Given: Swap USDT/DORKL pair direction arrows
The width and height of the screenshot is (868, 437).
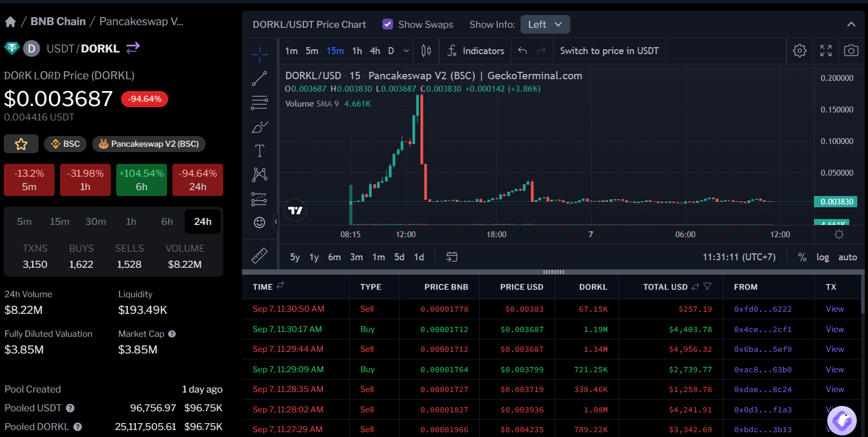Looking at the screenshot, I should click(x=133, y=48).
